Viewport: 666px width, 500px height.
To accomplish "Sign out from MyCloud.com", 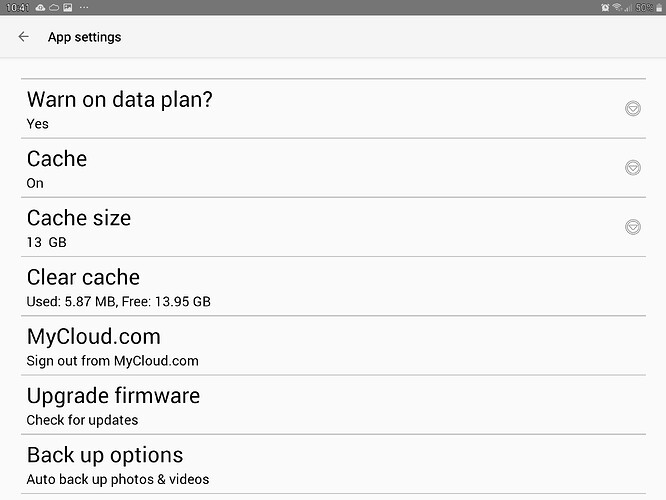I will [300, 346].
